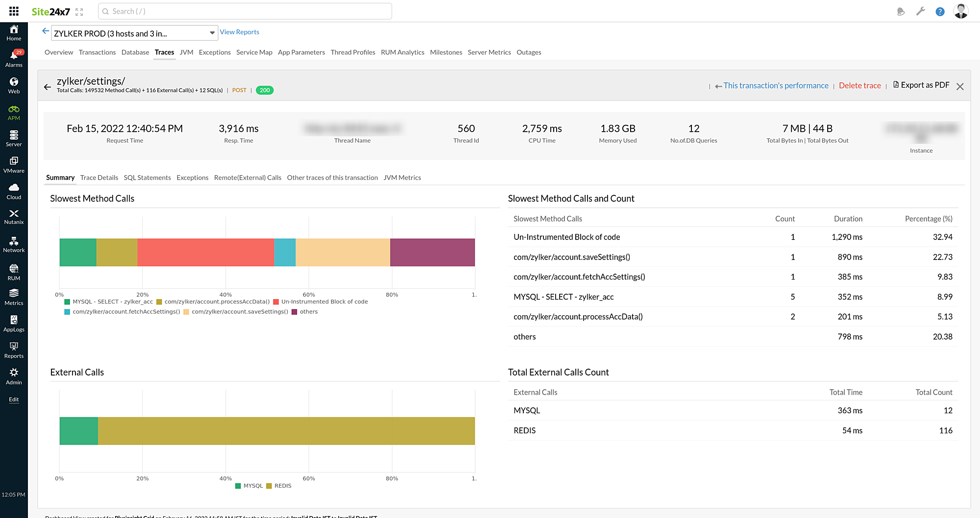The image size is (980, 518).
Task: Click the Delete trace link
Action: (859, 86)
